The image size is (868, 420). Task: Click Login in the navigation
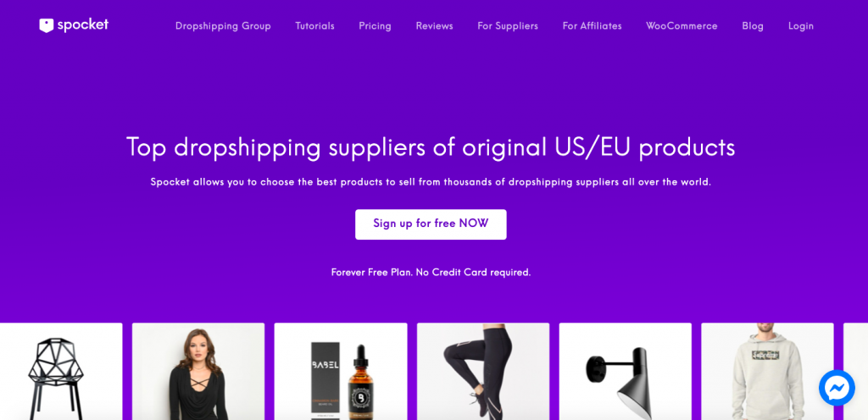coord(800,26)
